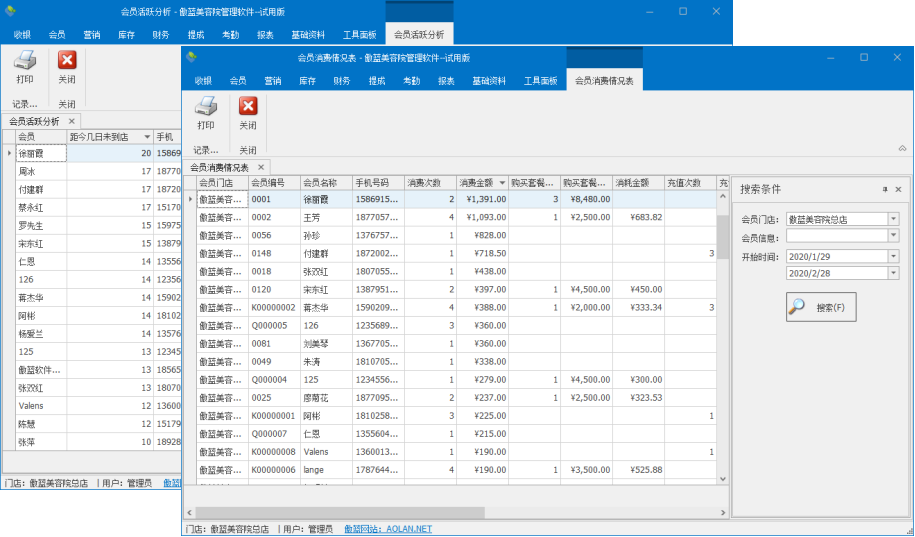Select amount cell ¥1,391.00

pos(483,199)
